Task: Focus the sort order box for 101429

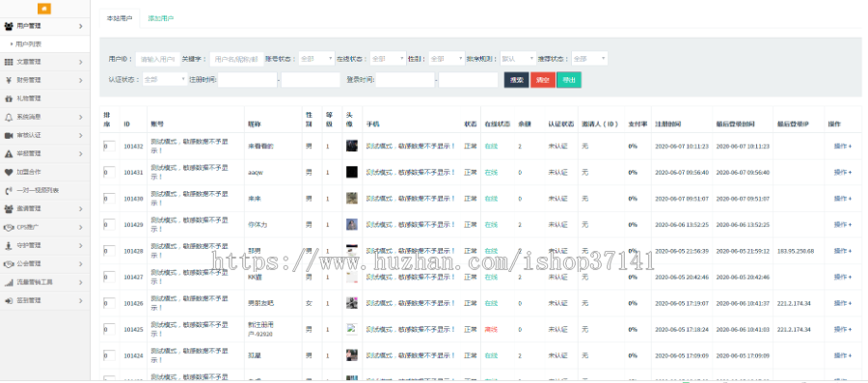Action: 109,224
